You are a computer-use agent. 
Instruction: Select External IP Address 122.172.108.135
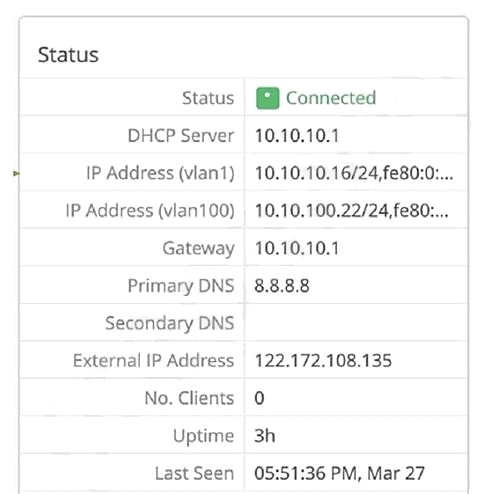323,361
